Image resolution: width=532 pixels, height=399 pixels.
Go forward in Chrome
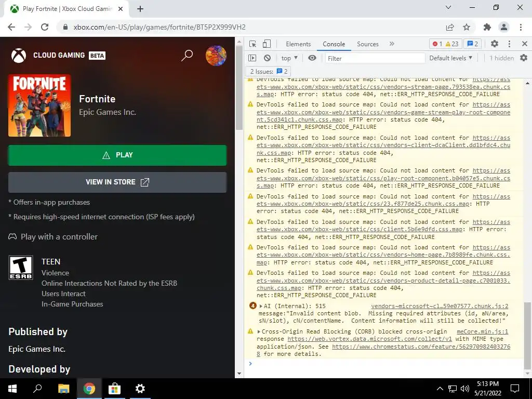28,27
